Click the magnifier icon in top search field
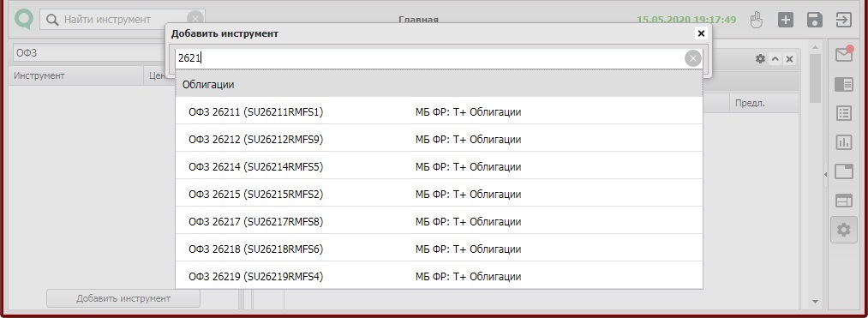Viewport: 868px width, 318px height. point(52,20)
